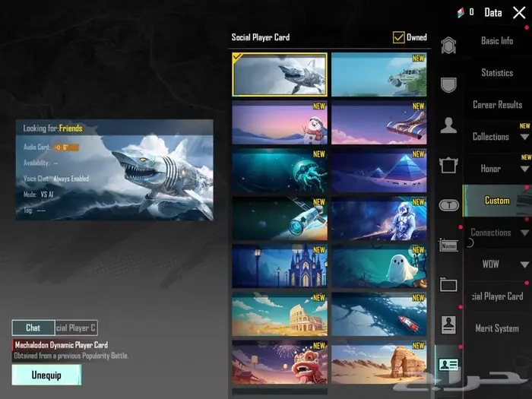Switch to Career Results tab

497,105
